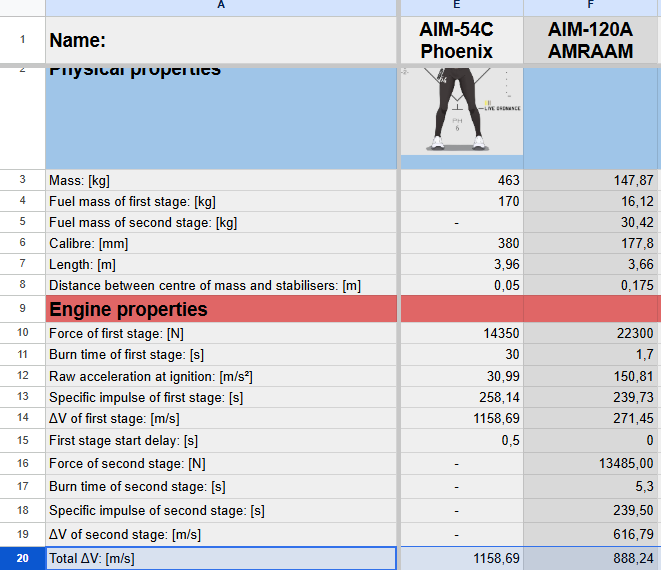
Task: Select the 'AIM-54C Phoenix' header cell
Action: (462, 40)
